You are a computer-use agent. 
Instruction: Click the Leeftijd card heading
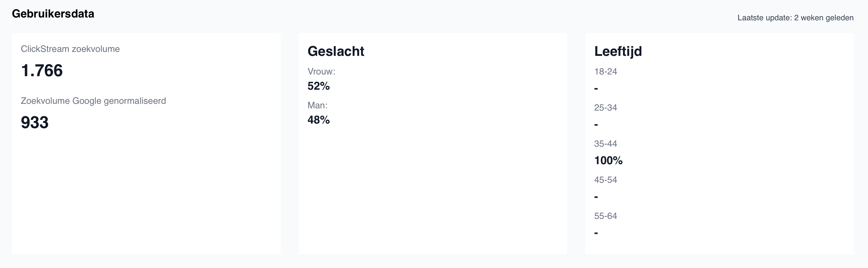tap(618, 51)
